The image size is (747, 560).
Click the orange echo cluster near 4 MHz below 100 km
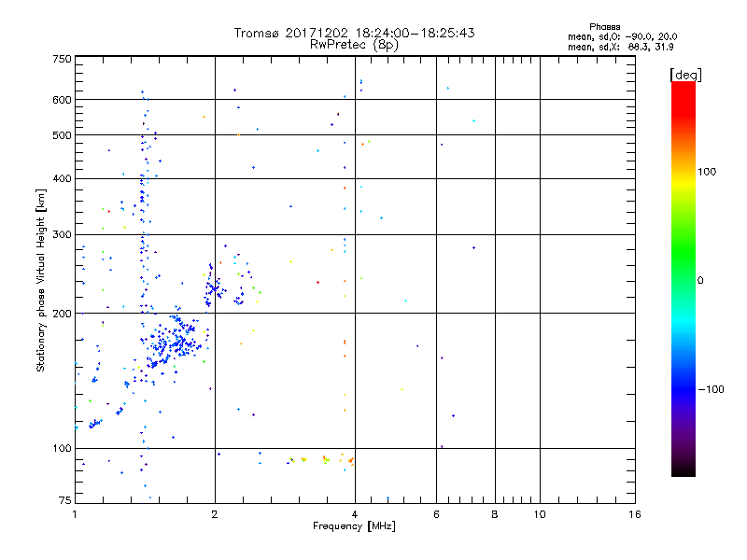[x=351, y=460]
